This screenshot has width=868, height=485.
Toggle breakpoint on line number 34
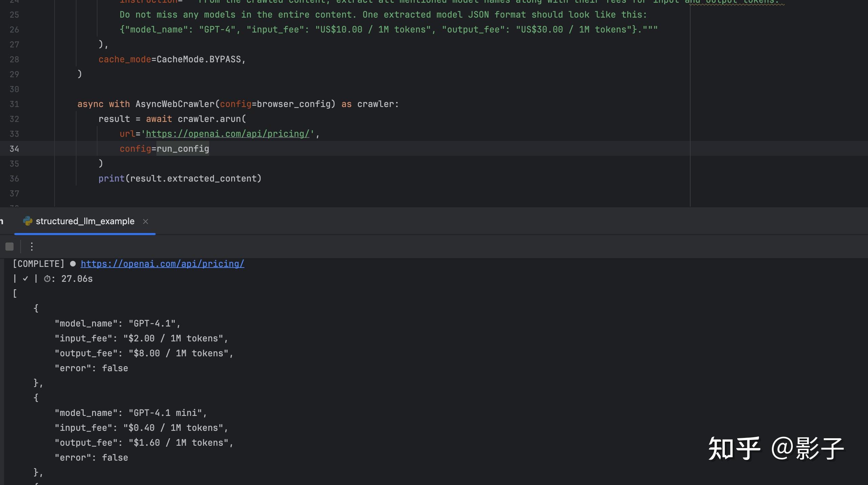tap(14, 149)
